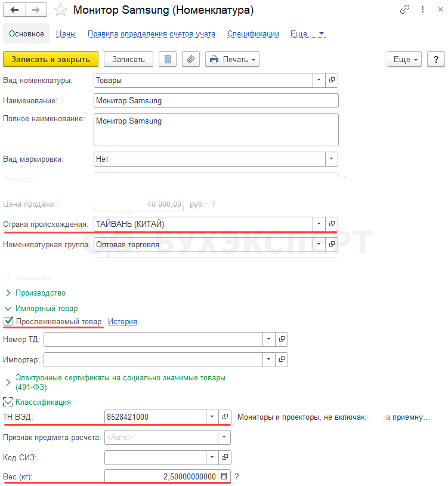Screen dimensions: 448x486
Task: Add to favorites with the star icon
Action: pos(60,10)
